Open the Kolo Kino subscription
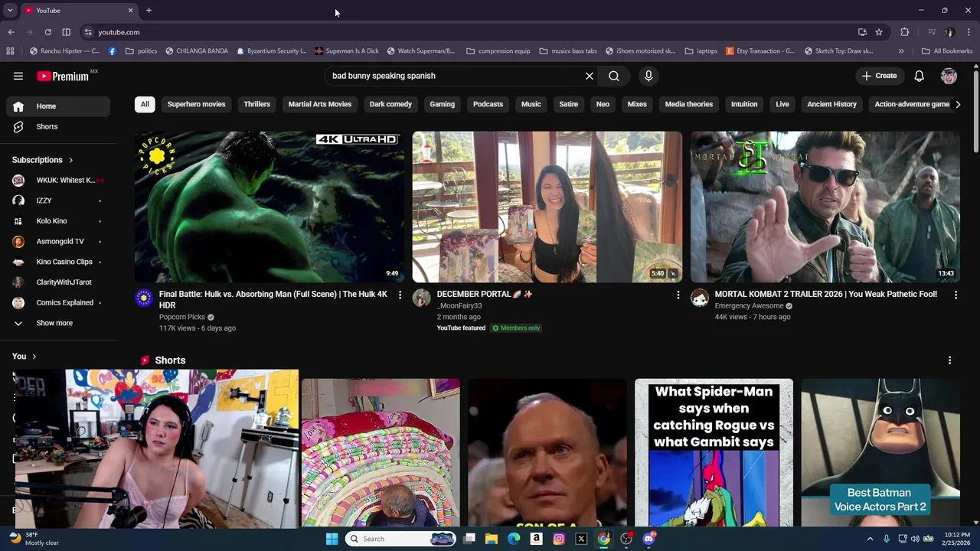This screenshot has width=980, height=551. pos(58,221)
